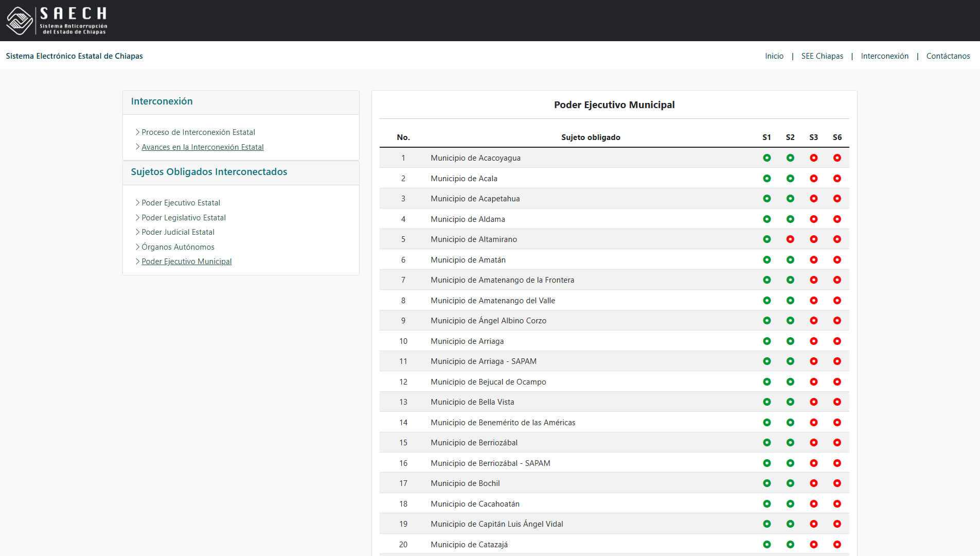This screenshot has width=980, height=556.
Task: Open the Contáctanos page
Action: pos(948,56)
